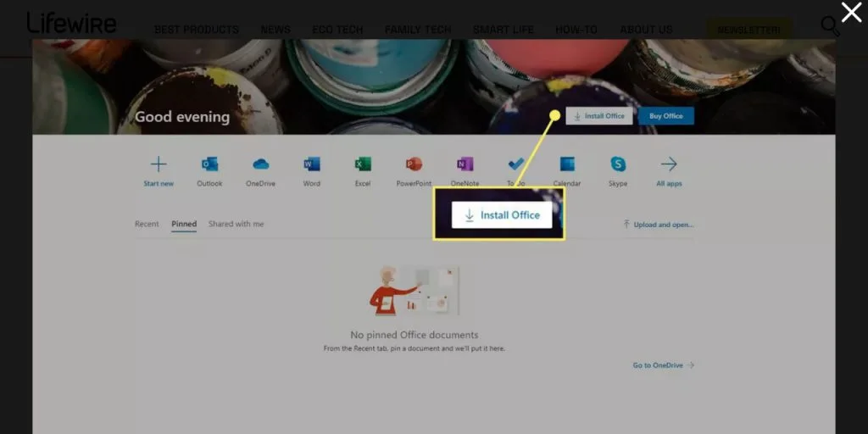Open the Best Products menu
Viewport: 868px width, 434px height.
(x=197, y=30)
